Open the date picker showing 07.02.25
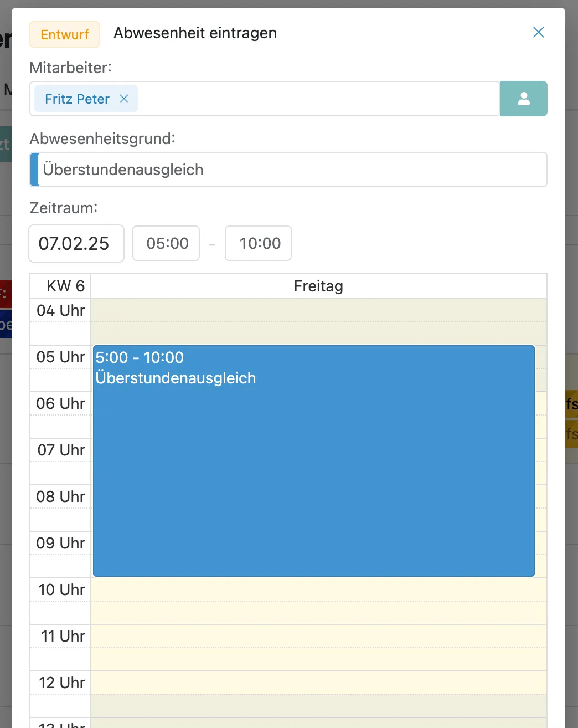Image resolution: width=578 pixels, height=728 pixels. point(76,243)
